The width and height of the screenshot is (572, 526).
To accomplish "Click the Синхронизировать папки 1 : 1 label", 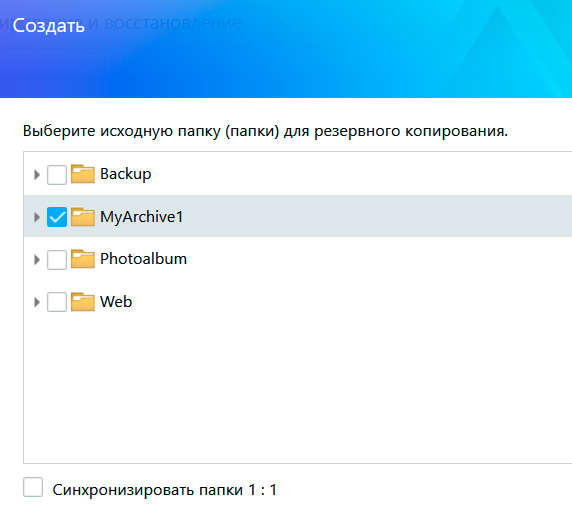I will (x=165, y=490).
